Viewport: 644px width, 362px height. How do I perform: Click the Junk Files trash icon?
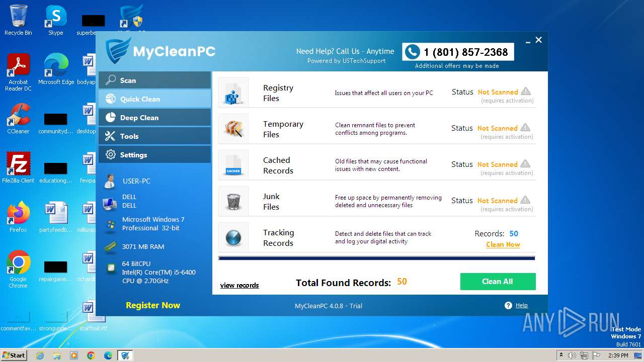tap(233, 201)
